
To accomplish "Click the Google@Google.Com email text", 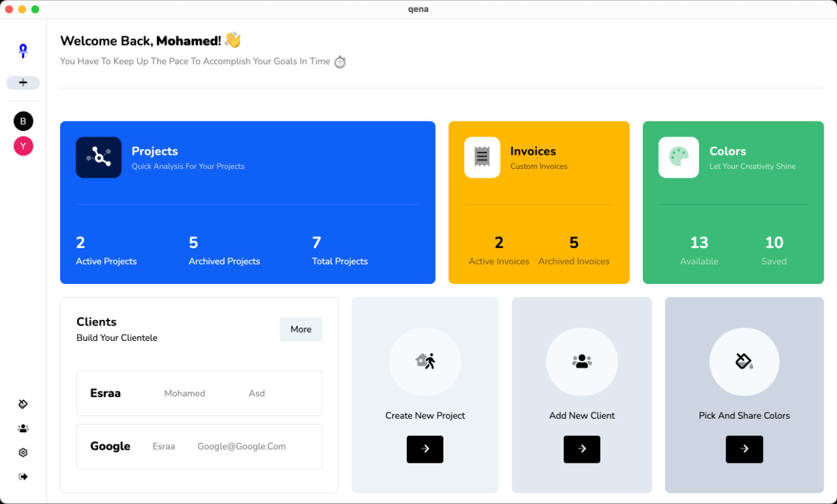I will coord(242,446).
